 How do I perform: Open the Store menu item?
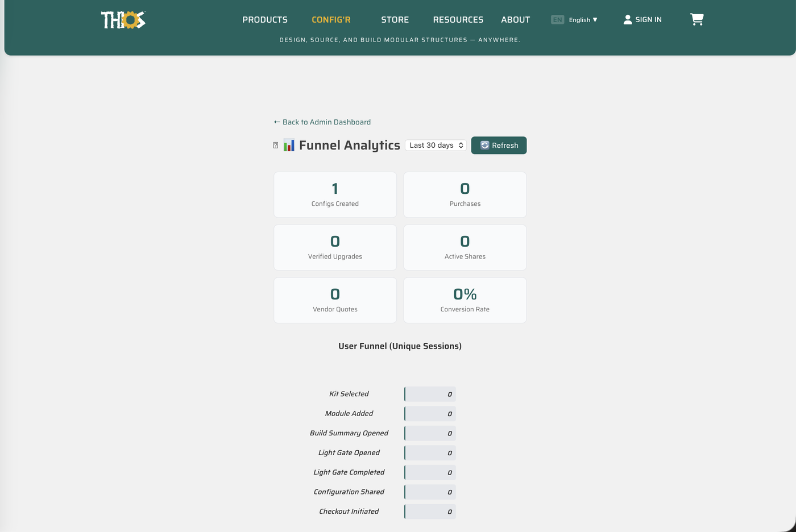pyautogui.click(x=395, y=20)
